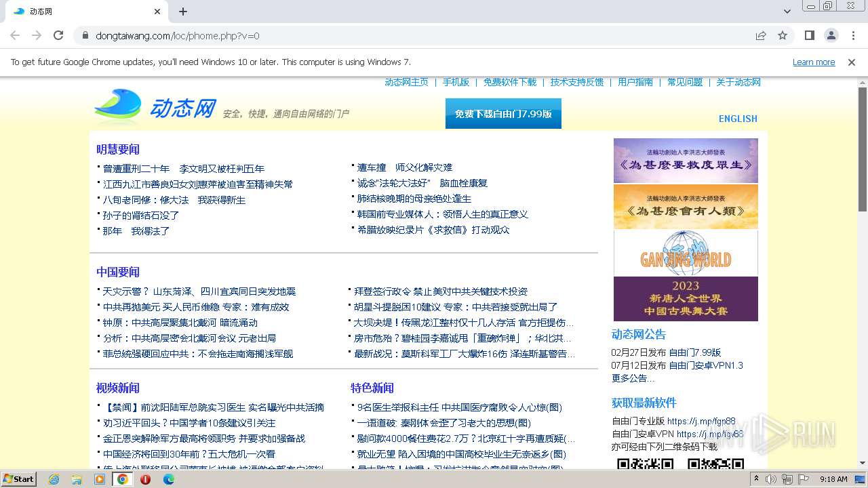Open 技术支持反馈 in the top menu

577,82
